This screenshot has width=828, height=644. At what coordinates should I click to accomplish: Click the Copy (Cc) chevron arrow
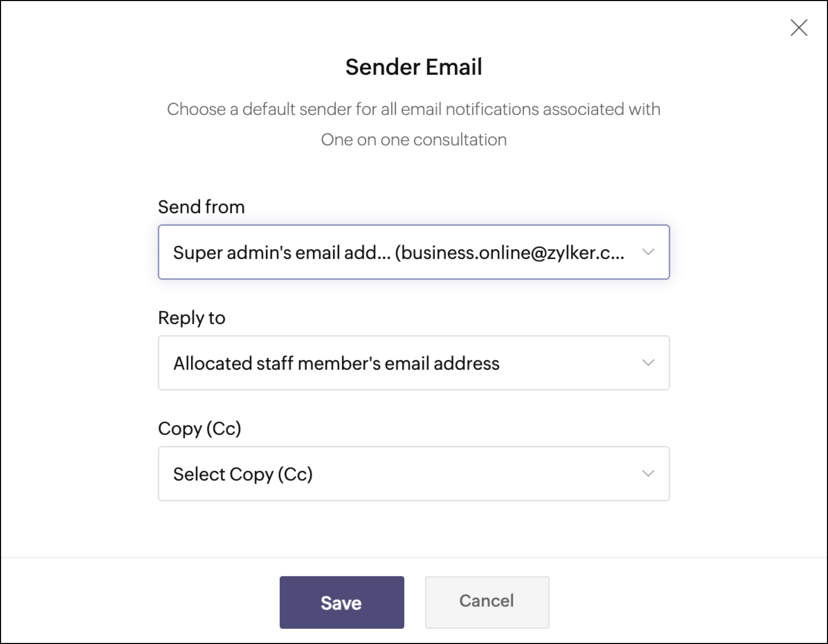coord(648,473)
